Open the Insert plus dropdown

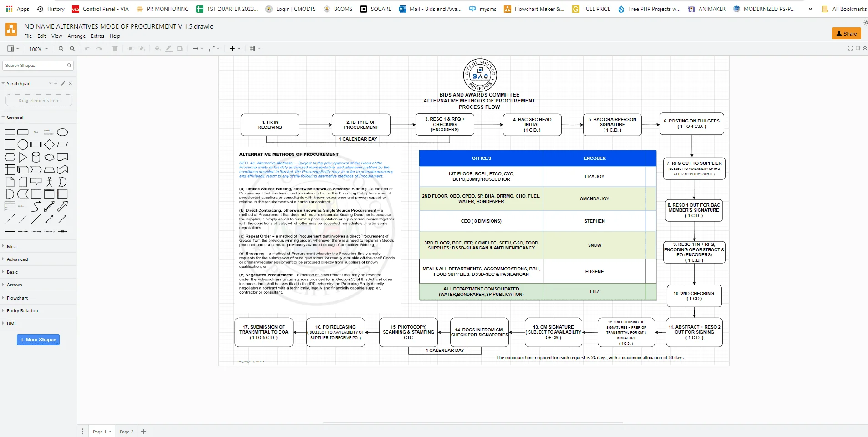tap(235, 49)
